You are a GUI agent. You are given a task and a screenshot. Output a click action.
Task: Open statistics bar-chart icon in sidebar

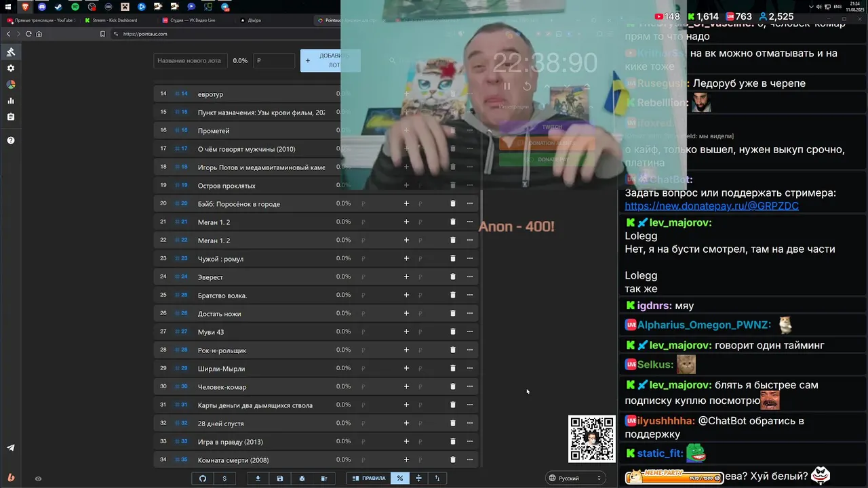coord(11,101)
